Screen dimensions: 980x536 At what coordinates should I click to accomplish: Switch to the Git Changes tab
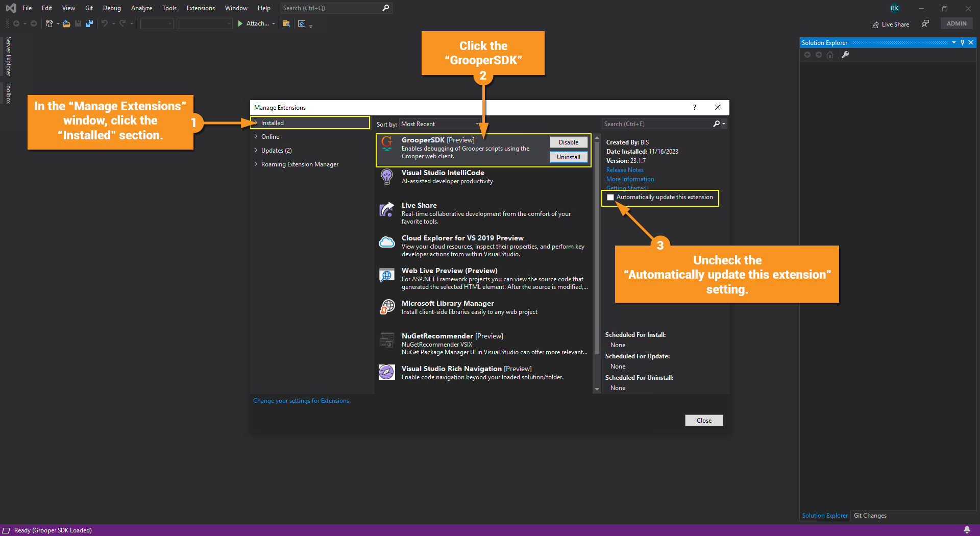[x=870, y=516]
